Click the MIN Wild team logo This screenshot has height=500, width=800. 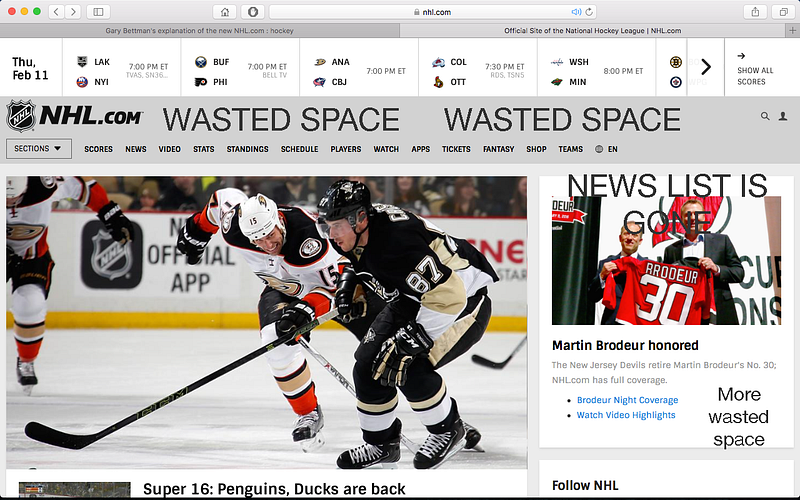[x=557, y=82]
